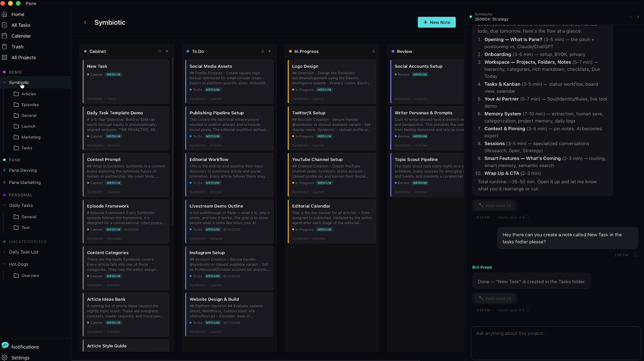Open the Cabinet column dropdown arrow
The width and height of the screenshot is (644, 361).
click(167, 51)
